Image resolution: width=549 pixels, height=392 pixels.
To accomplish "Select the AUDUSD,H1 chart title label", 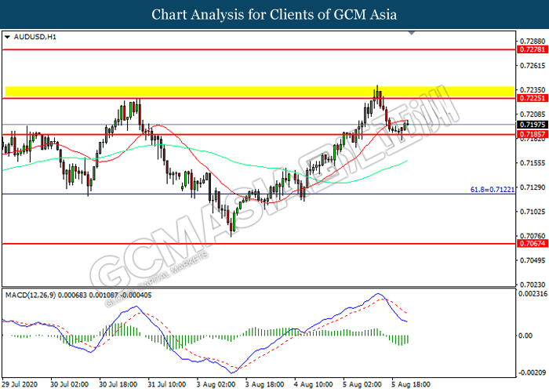I will [35, 37].
